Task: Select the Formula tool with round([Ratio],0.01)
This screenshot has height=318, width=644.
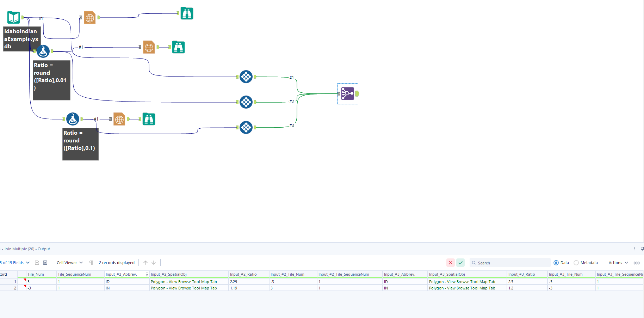Action: (x=43, y=51)
